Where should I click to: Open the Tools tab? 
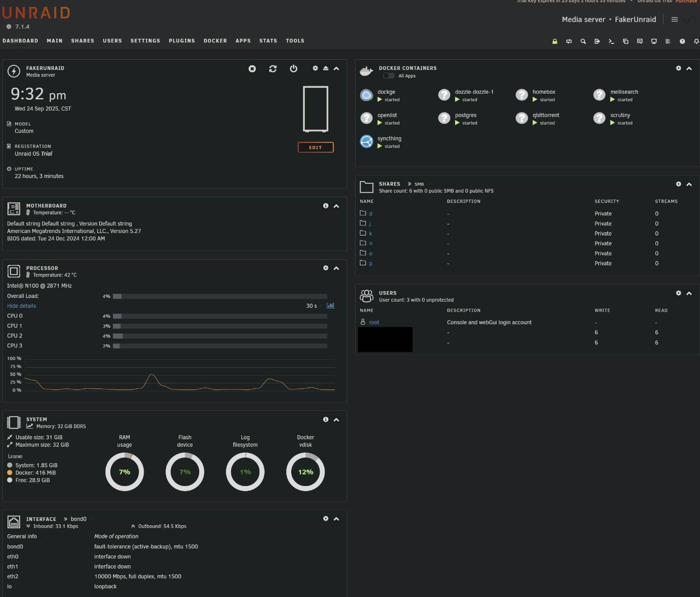coord(295,41)
